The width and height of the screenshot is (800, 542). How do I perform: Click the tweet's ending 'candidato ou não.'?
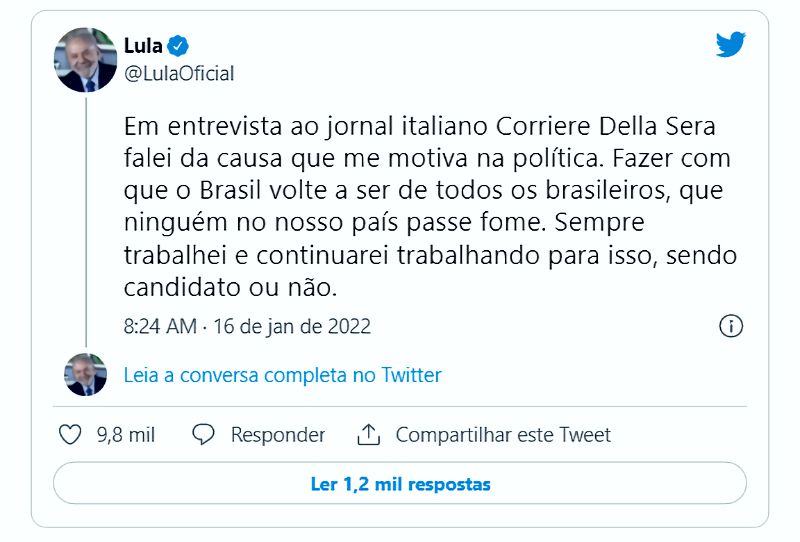click(x=230, y=287)
